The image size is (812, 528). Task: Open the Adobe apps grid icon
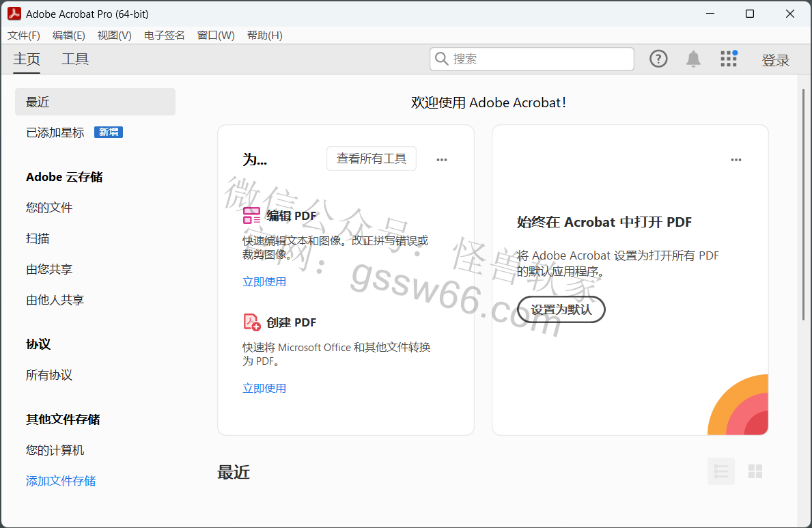pos(729,59)
